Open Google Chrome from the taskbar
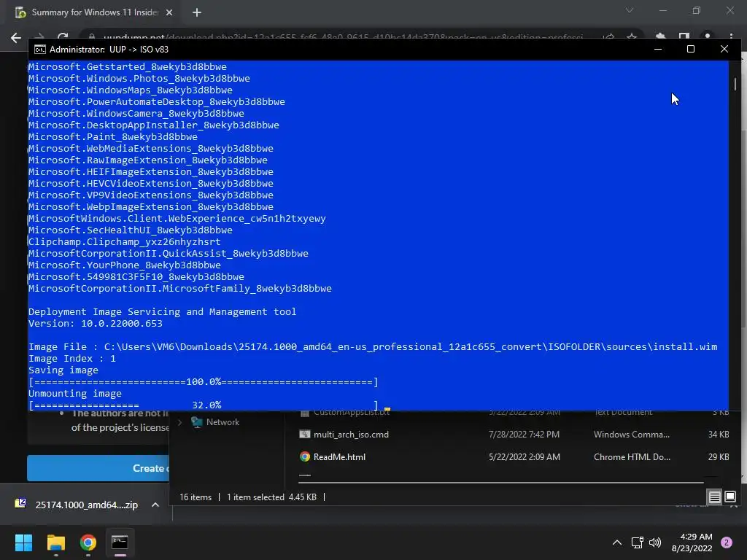 pyautogui.click(x=88, y=542)
